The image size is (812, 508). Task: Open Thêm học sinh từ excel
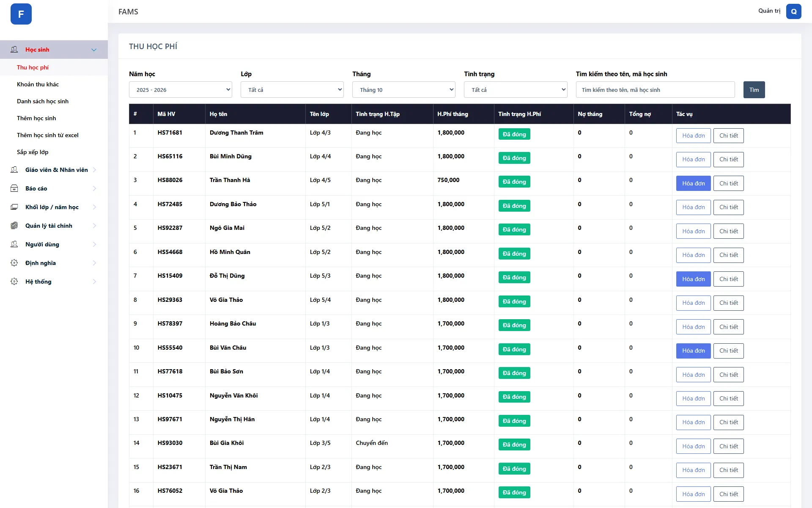click(x=48, y=135)
